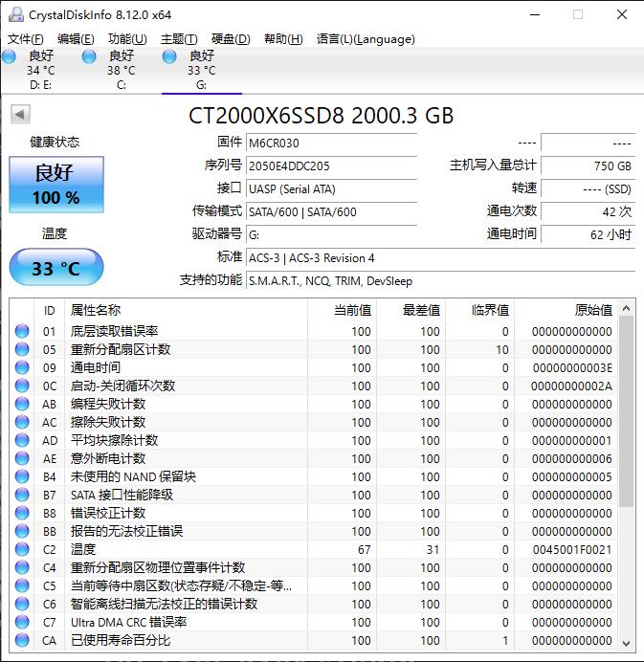The width and height of the screenshot is (644, 662).
Task: Select disk G: blue status orb
Action: pyautogui.click(x=169, y=56)
